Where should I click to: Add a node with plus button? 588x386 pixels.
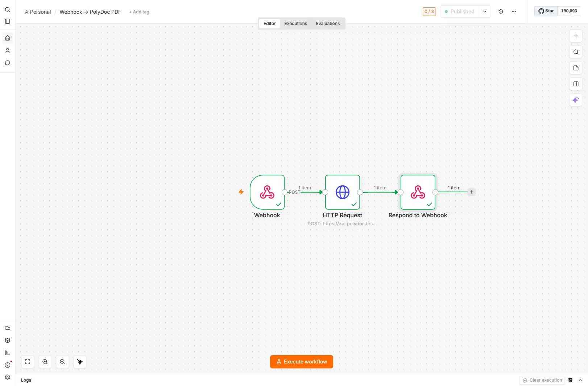pos(576,36)
